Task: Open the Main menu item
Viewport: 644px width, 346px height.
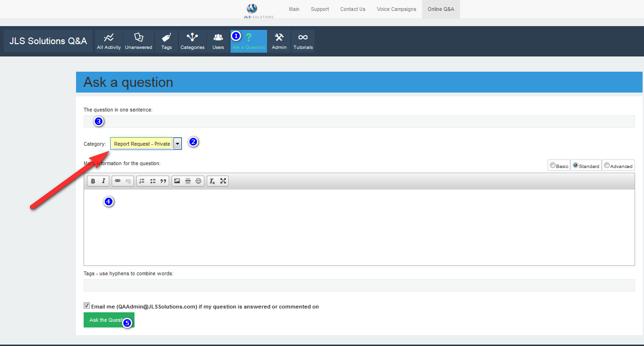Action: tap(294, 9)
